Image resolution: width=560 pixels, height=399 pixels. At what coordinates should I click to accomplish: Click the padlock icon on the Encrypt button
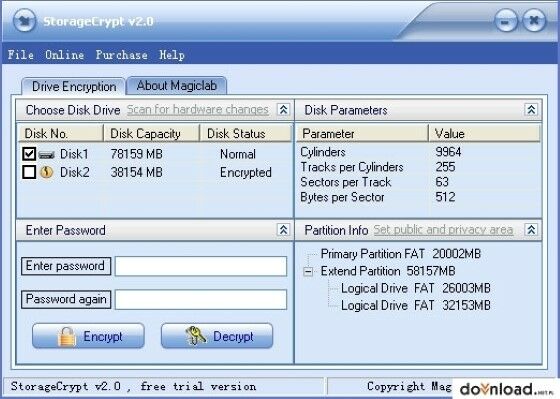[x=67, y=336]
